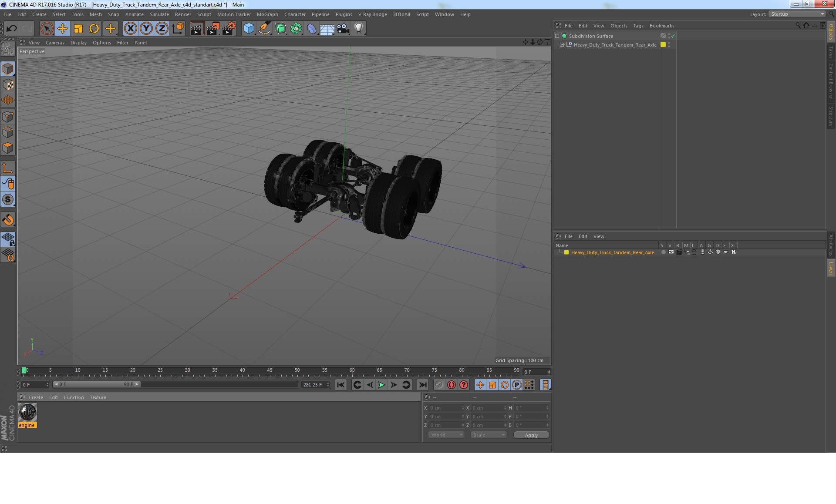Toggle coordinate system icon
The image size is (836, 504).
point(178,29)
